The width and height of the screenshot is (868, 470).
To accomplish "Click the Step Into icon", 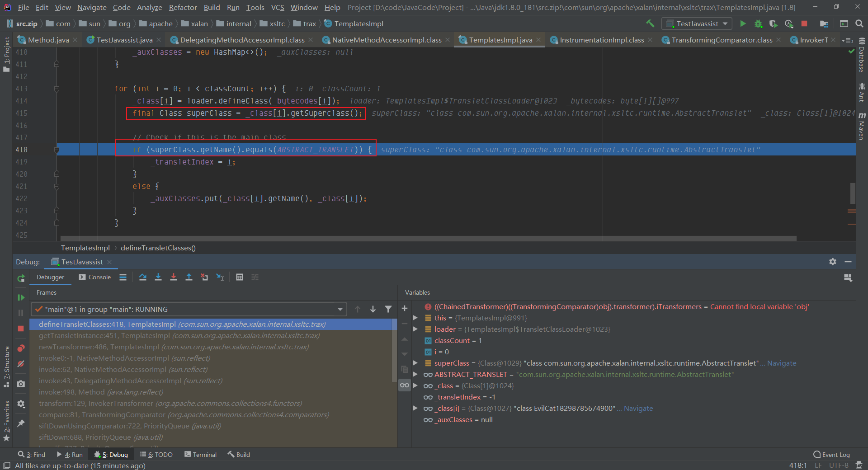I will pyautogui.click(x=158, y=277).
